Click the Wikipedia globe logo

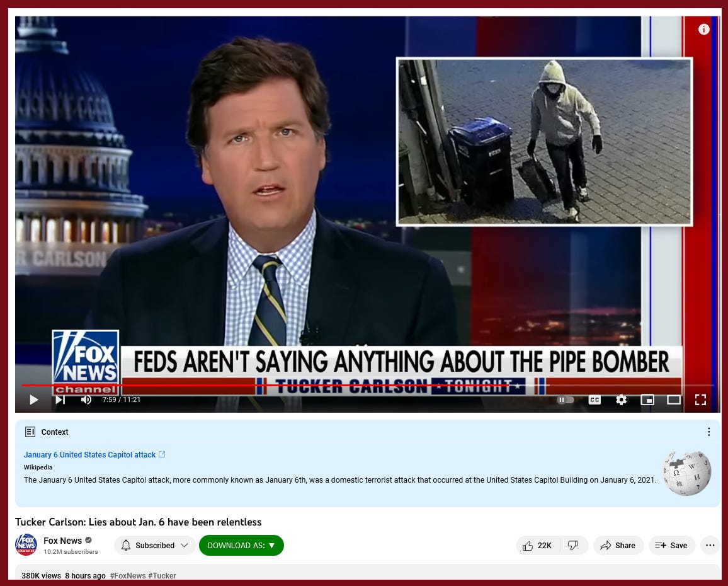(686, 474)
